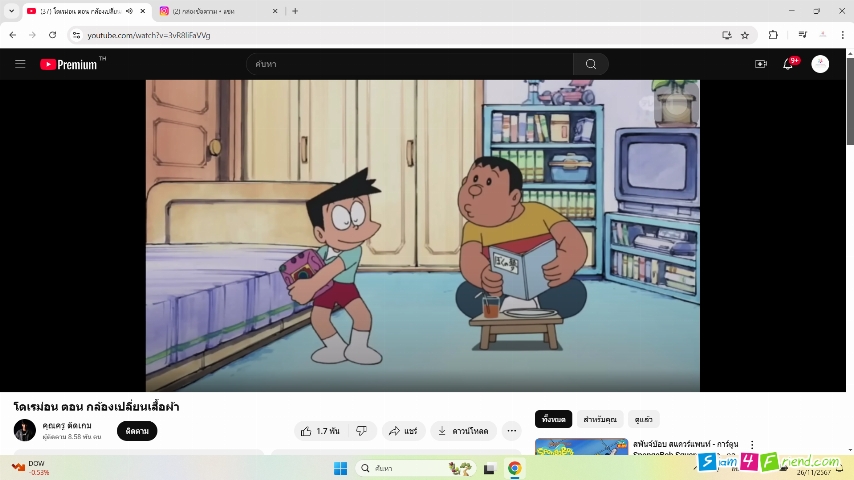Open Chrome from the taskbar

(514, 468)
